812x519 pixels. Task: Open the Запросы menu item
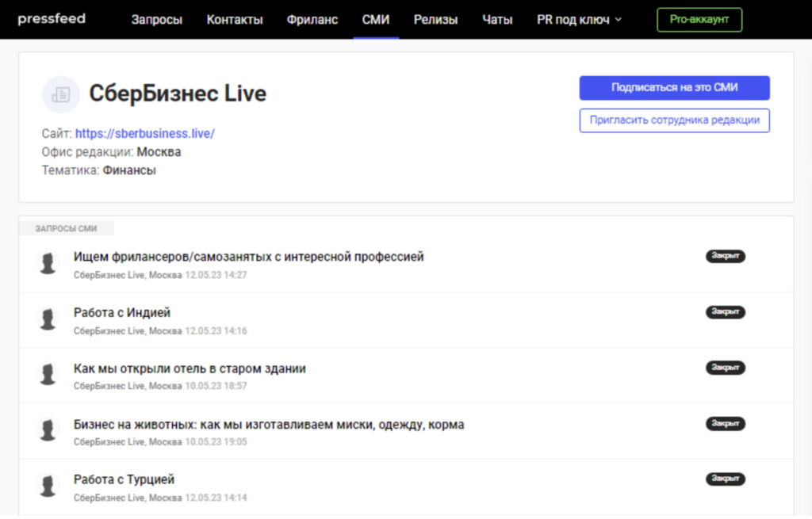click(157, 20)
